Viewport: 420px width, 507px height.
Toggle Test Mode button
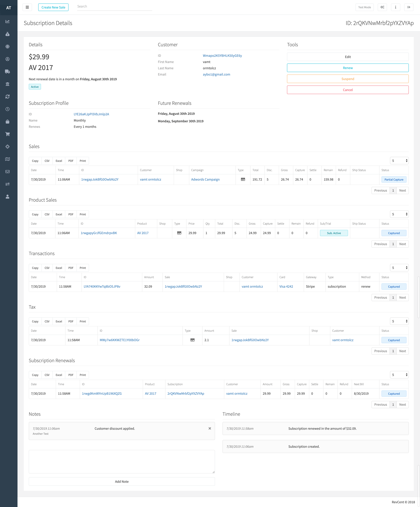point(364,7)
